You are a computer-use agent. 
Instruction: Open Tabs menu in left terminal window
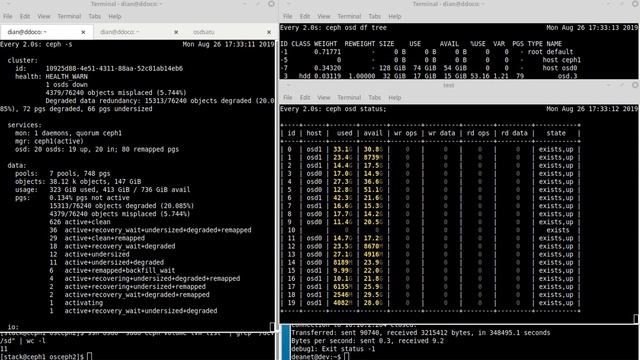[95, 16]
